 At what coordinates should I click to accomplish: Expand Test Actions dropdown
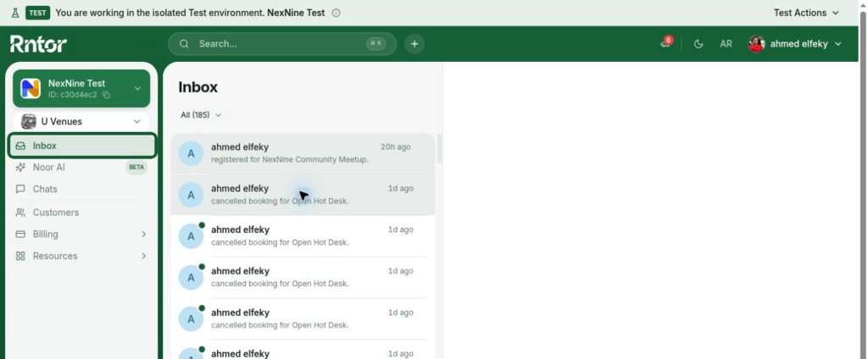point(807,13)
